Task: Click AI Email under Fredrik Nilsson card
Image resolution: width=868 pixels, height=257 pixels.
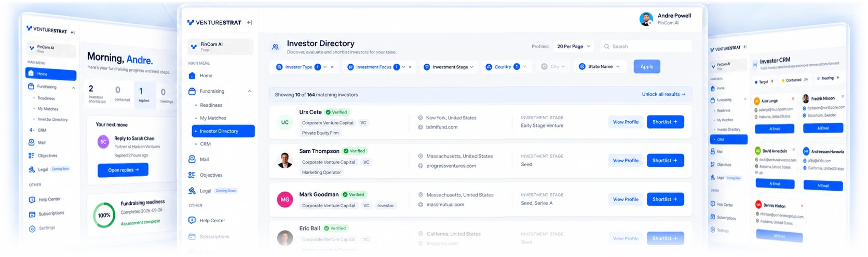Action: pyautogui.click(x=823, y=128)
